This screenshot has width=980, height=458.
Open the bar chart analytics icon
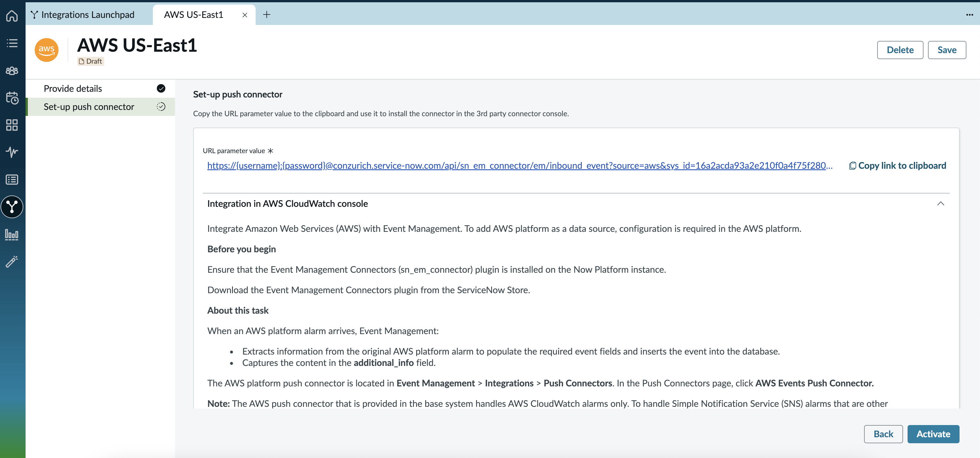click(12, 234)
